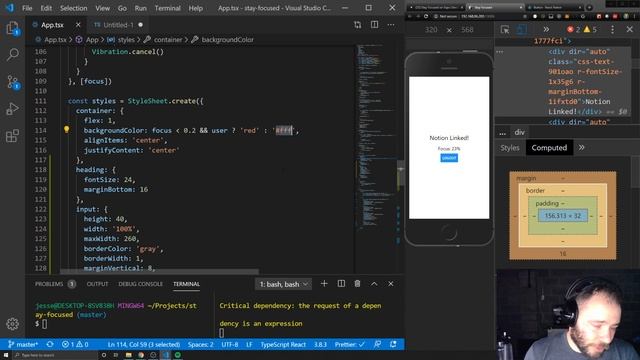
Task: Show code actions from the lightbulb
Action: tap(67, 130)
